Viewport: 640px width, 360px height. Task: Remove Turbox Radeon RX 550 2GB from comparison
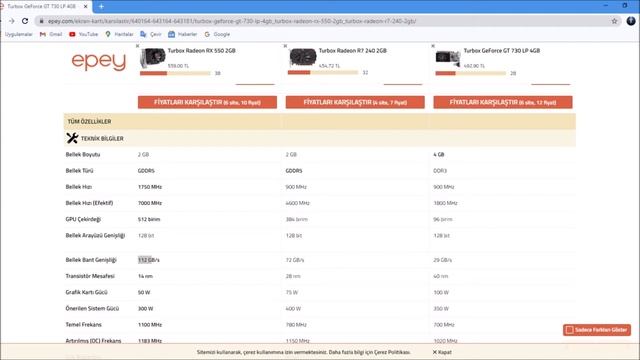pyautogui.click(x=138, y=46)
